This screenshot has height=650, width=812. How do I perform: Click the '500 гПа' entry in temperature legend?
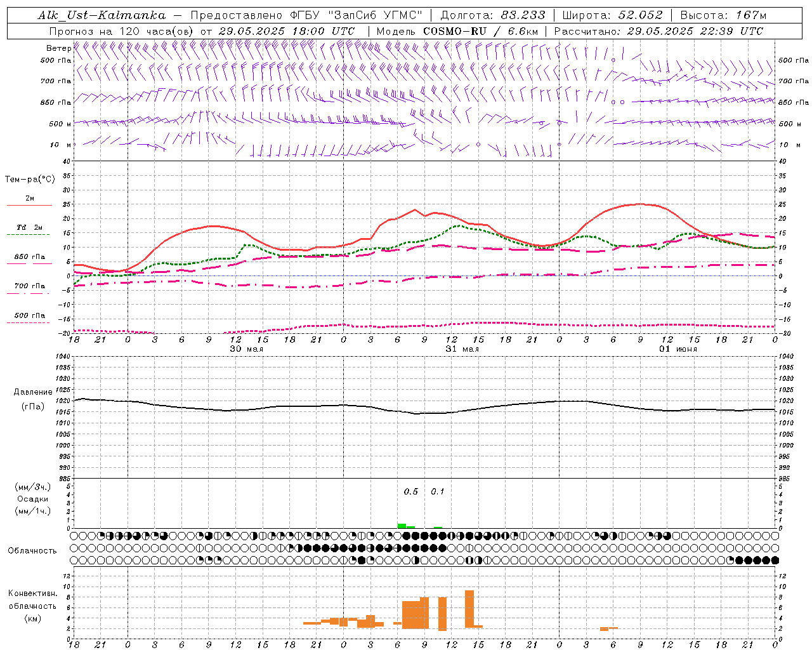pos(30,315)
